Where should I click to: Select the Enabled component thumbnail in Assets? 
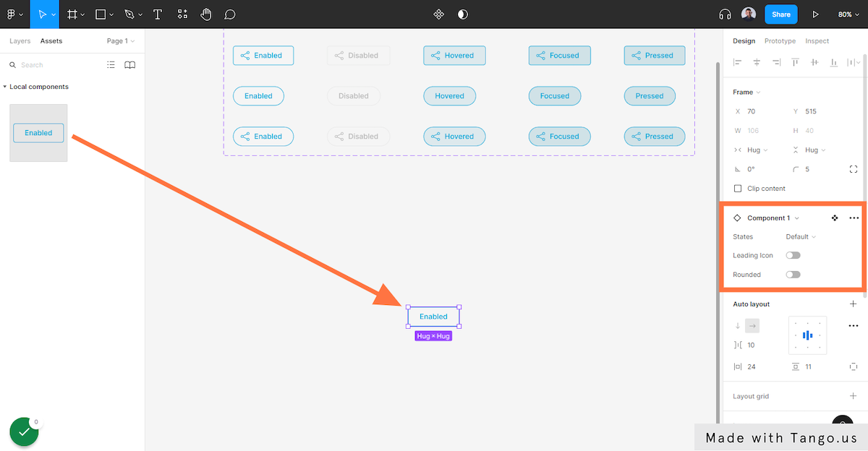coord(38,133)
